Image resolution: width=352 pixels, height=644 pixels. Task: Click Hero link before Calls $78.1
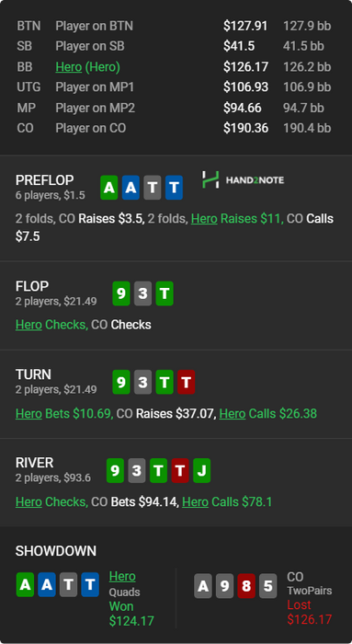point(195,502)
